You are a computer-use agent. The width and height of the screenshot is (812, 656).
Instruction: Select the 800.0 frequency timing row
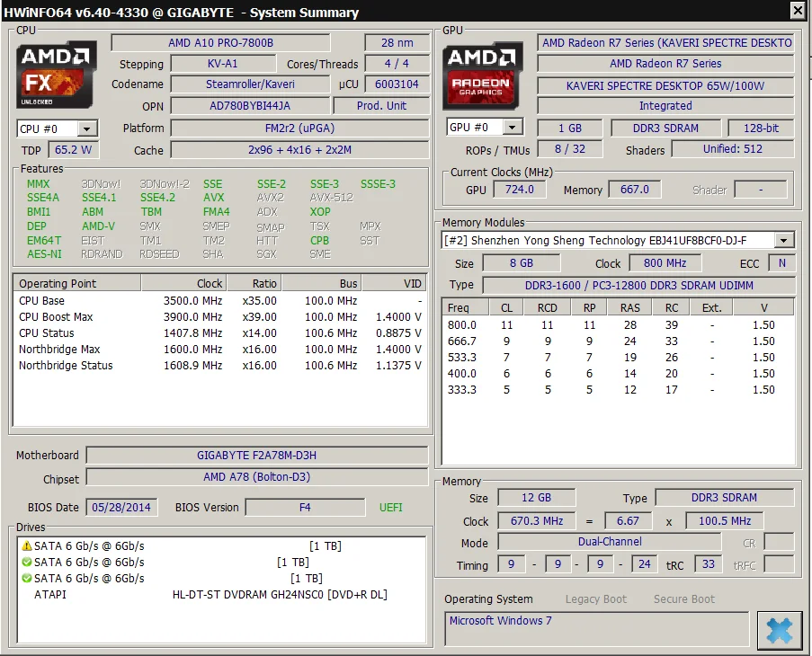point(618,325)
